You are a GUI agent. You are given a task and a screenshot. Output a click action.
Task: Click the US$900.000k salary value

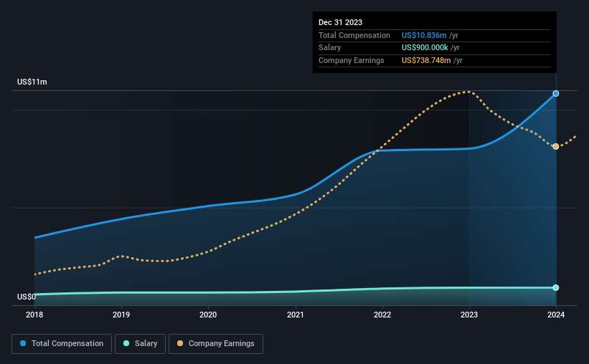[x=425, y=48]
